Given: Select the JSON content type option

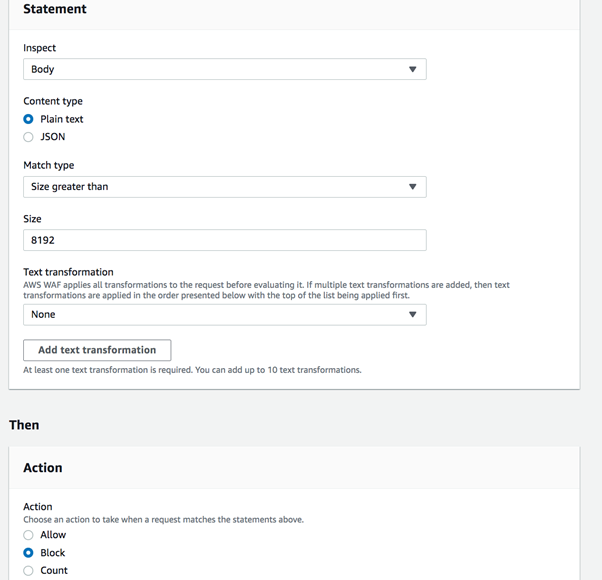Looking at the screenshot, I should coord(29,137).
